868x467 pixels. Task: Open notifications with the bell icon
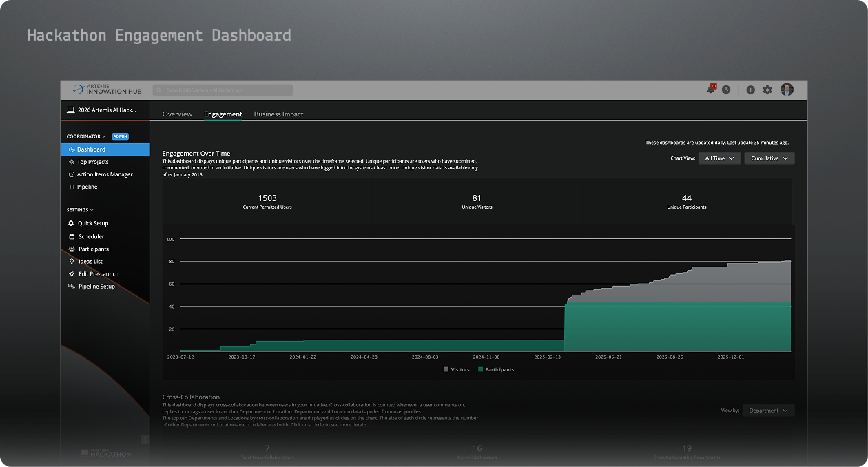click(710, 89)
